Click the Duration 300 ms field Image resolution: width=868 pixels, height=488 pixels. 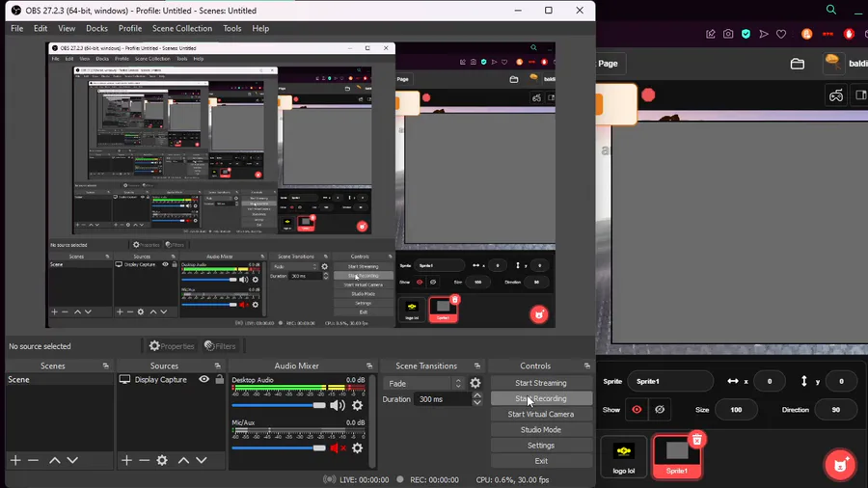pos(443,399)
